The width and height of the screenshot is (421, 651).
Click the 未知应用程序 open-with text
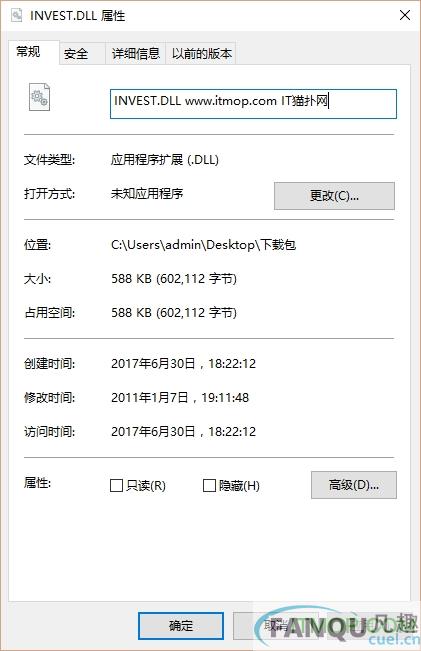(x=147, y=193)
